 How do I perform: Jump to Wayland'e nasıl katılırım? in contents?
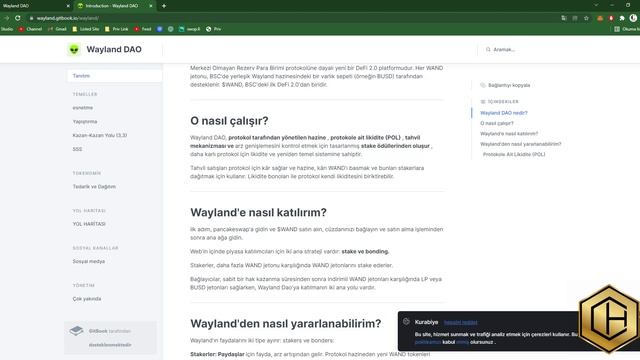coord(509,133)
